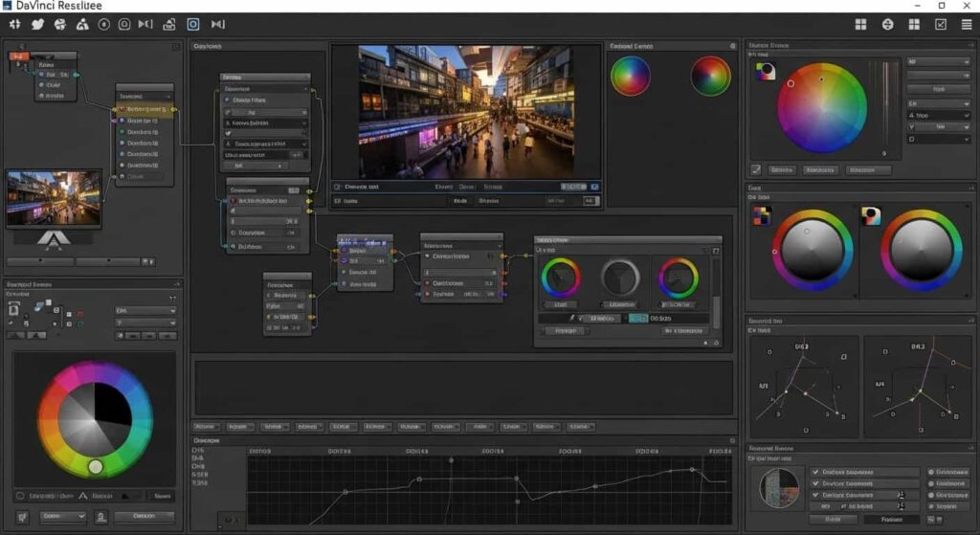The width and height of the screenshot is (980, 535).
Task: Select last tab in row above curve graph
Action: coord(580,427)
